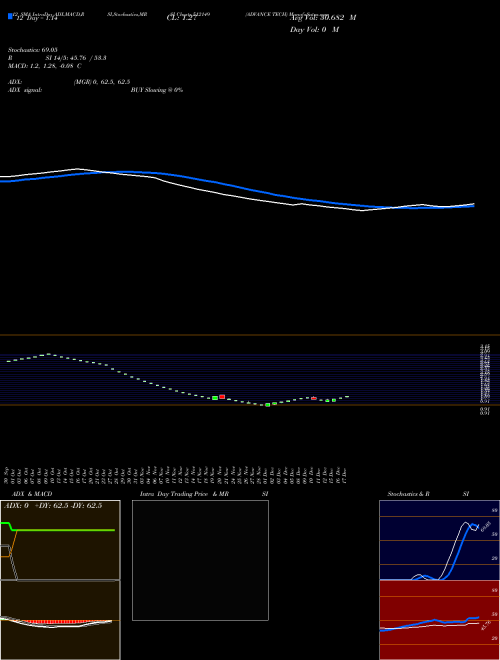
Task: Click the price scale labels on right edge
Action: [x=484, y=379]
